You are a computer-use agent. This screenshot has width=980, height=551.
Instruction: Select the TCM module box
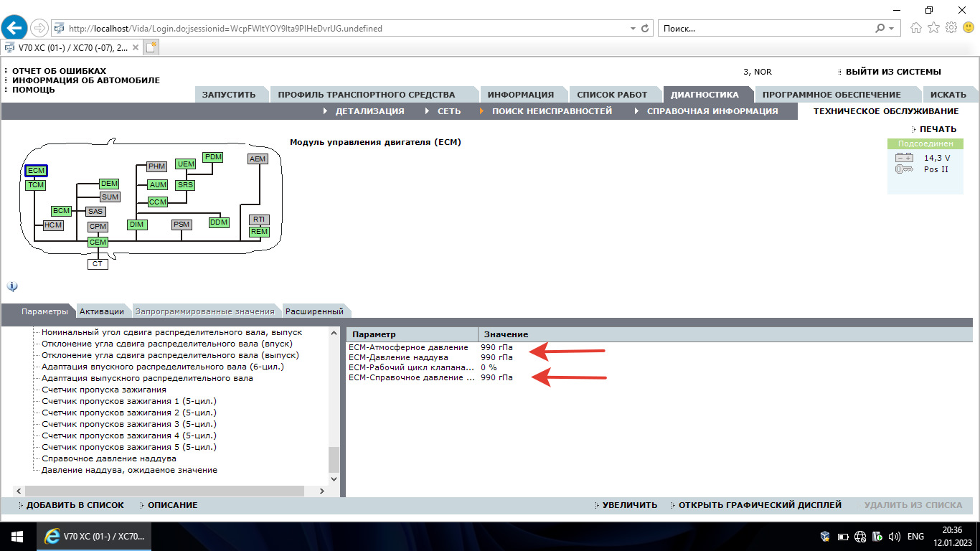click(36, 185)
